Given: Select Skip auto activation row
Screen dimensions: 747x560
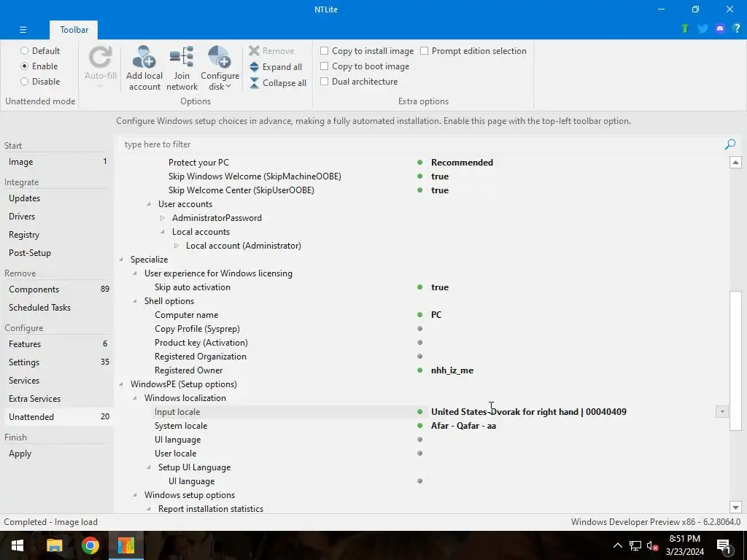Looking at the screenshot, I should 422,287.
